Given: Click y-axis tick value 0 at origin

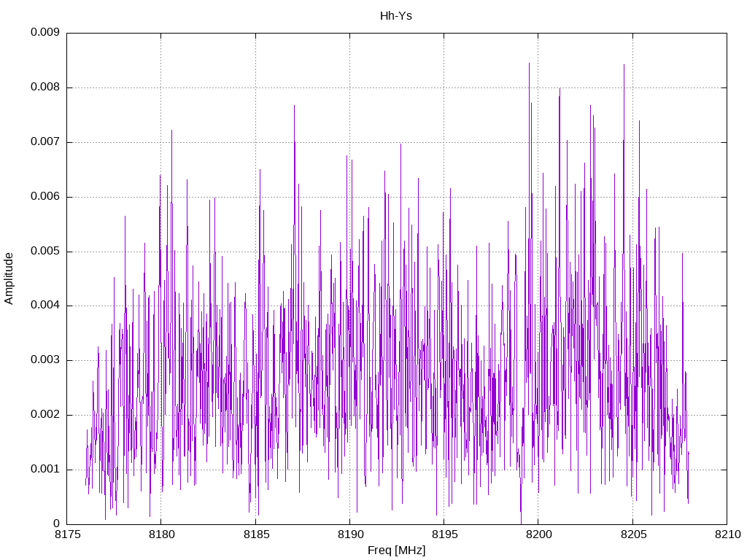Looking at the screenshot, I should tap(57, 524).
